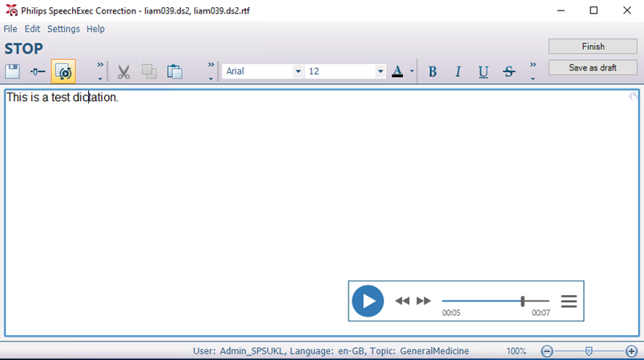The image size is (644, 360).
Task: Close the SpeechExec Correction window
Action: tap(626, 10)
